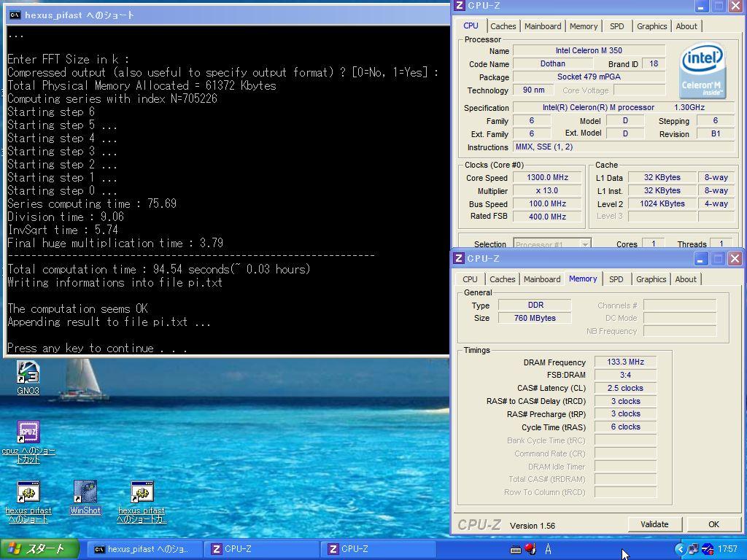This screenshot has height=560, width=747.
Task: Expand hidden tray icons with the arrow
Action: [x=680, y=549]
